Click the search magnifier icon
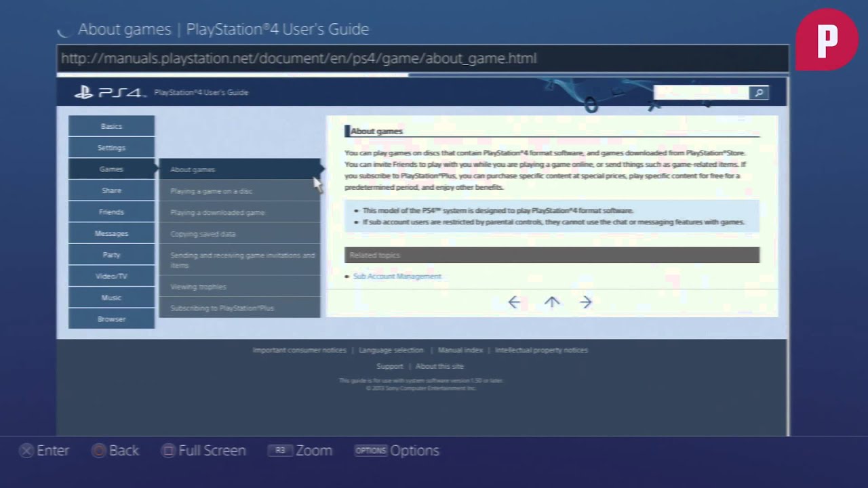Screen dimensions: 868x488 point(759,93)
